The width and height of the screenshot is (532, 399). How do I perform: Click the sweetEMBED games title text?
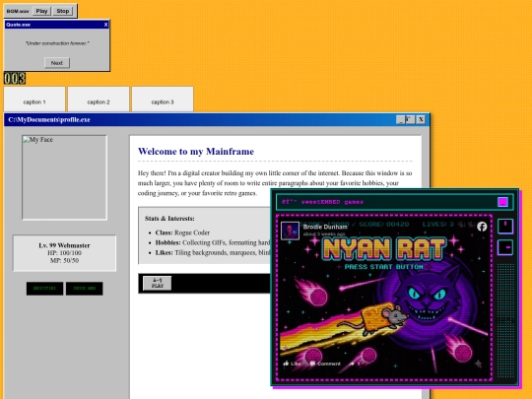click(322, 202)
